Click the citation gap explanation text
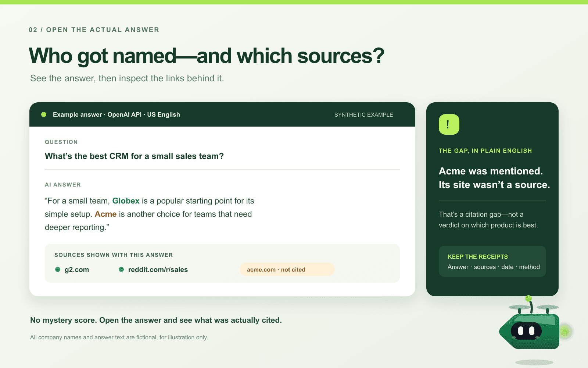The height and width of the screenshot is (368, 588). pos(488,220)
